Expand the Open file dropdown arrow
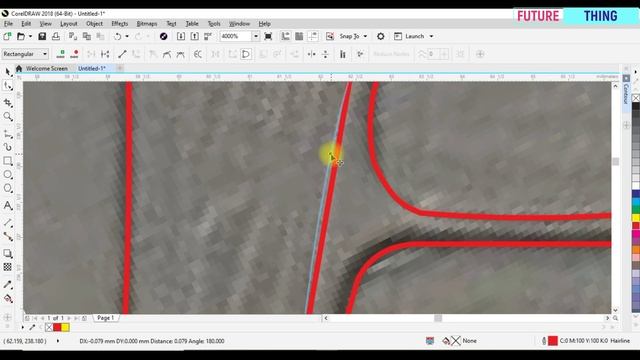Screen dimensions: 640x360 click(30, 36)
